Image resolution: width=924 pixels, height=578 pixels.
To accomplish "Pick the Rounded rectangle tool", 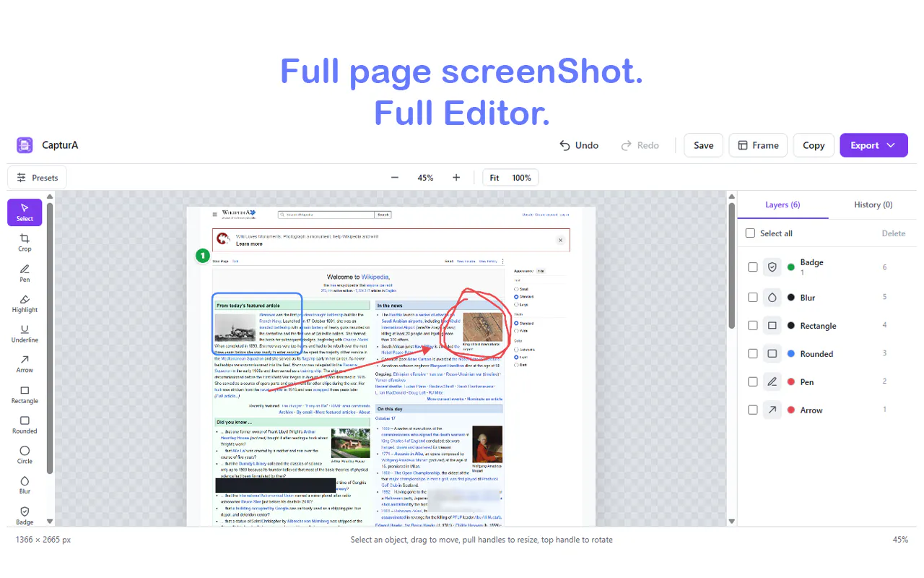I will point(25,425).
